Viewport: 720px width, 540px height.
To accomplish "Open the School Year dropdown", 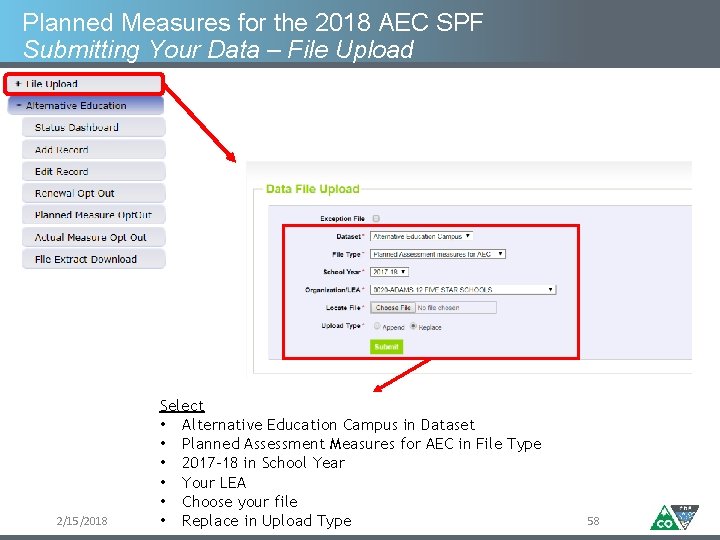I will [x=390, y=272].
